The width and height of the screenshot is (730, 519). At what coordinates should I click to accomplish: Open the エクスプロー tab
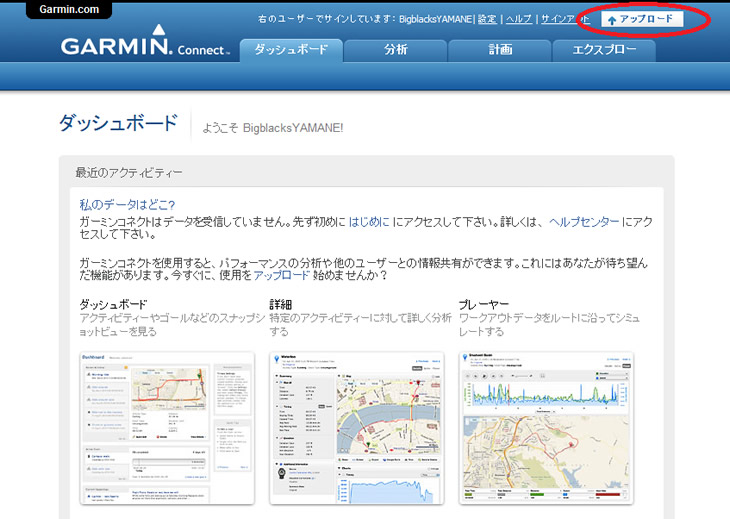pyautogui.click(x=604, y=50)
